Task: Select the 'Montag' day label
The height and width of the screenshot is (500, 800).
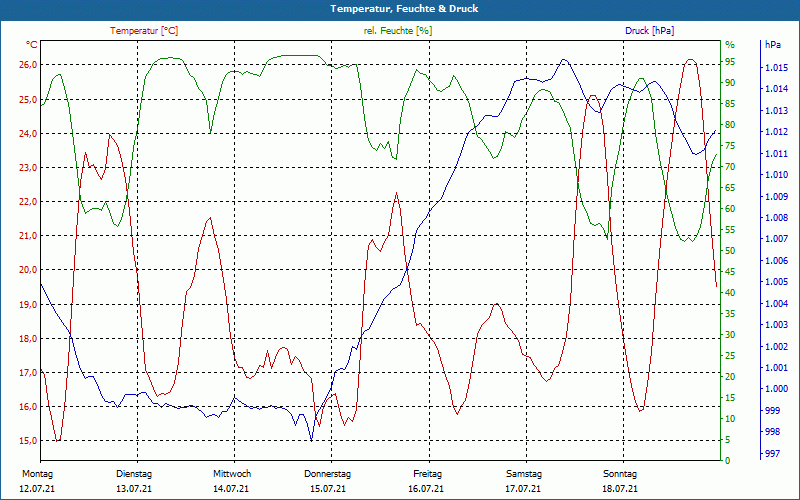Action: [37, 474]
